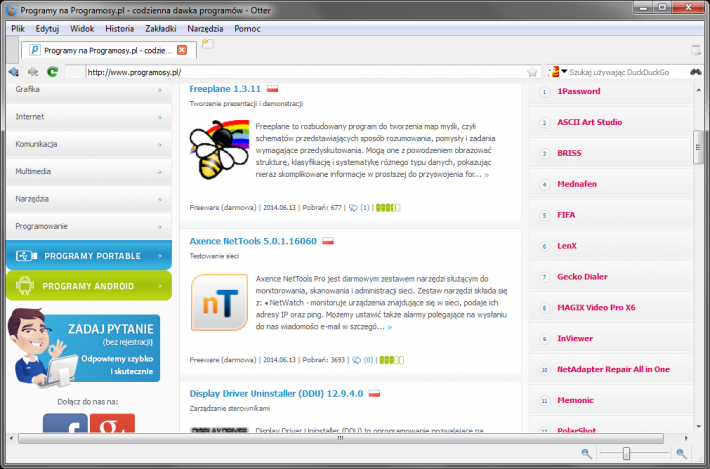The height and width of the screenshot is (469, 710).
Task: Open the trash closed-tabs icon
Action: (x=696, y=50)
